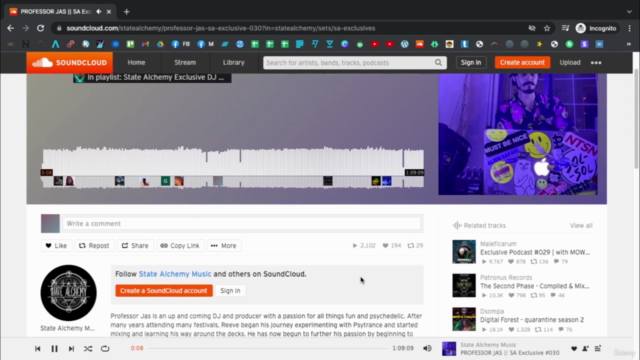Click the Exclusive Podcast #029 thumbnail
Screen dimensions: 640x360
tap(464, 252)
